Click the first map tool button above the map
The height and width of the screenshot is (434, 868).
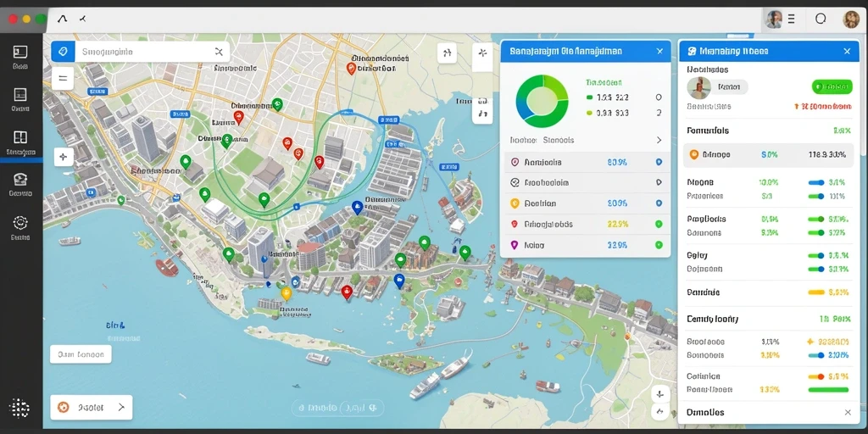(x=447, y=53)
